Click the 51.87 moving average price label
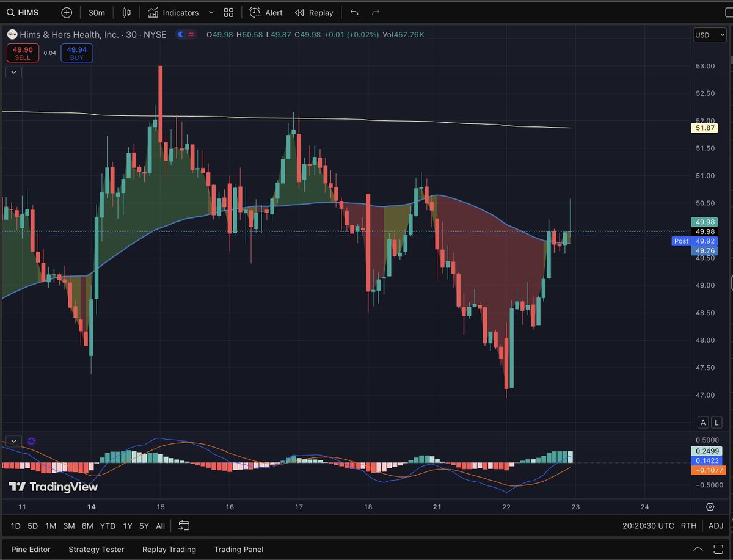This screenshot has width=733, height=560. [x=705, y=128]
